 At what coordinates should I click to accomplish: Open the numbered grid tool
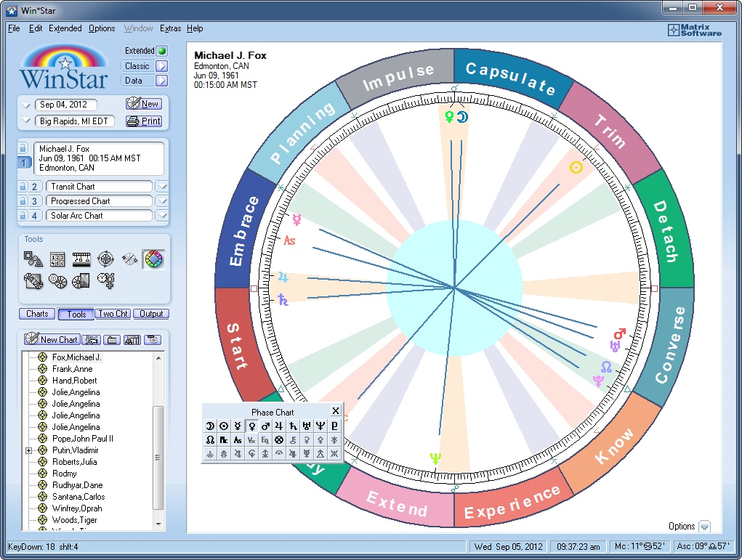57,259
